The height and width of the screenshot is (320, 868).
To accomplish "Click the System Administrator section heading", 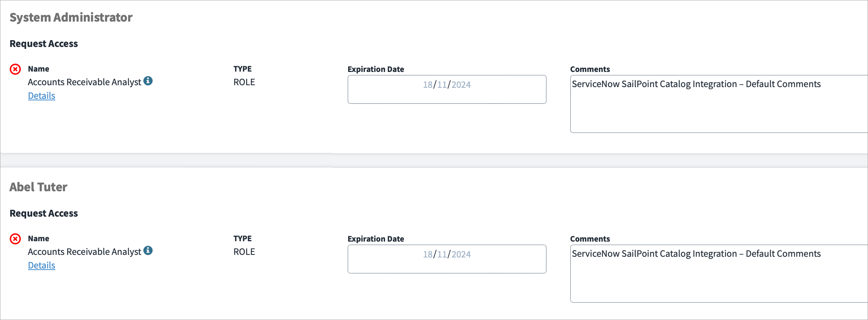I will [71, 17].
